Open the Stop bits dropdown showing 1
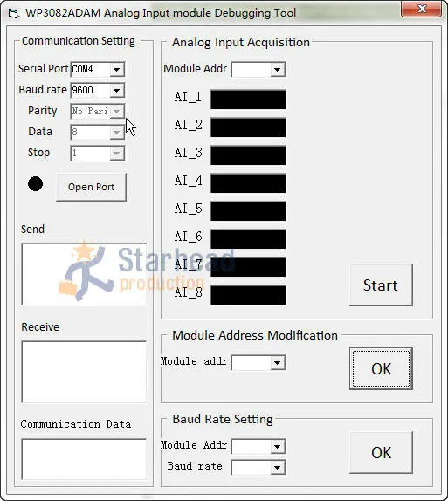 point(117,154)
